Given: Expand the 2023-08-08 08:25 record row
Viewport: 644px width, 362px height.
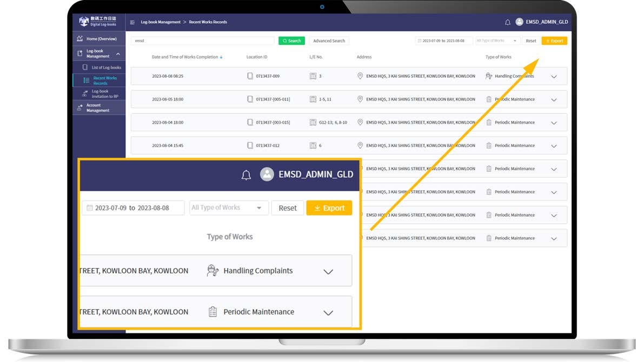Looking at the screenshot, I should 554,77.
